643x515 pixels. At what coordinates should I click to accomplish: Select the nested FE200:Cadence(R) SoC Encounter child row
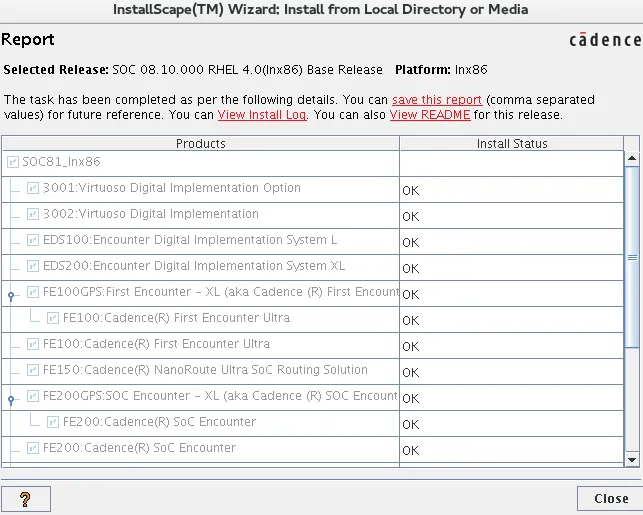tap(159, 422)
